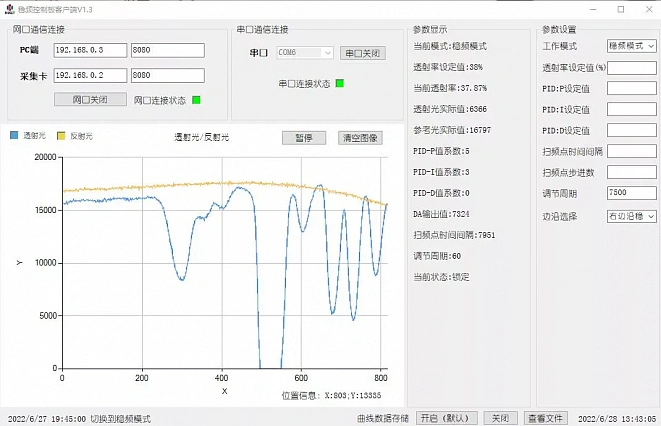Click the 参考光实际值:16797 text

(452, 130)
